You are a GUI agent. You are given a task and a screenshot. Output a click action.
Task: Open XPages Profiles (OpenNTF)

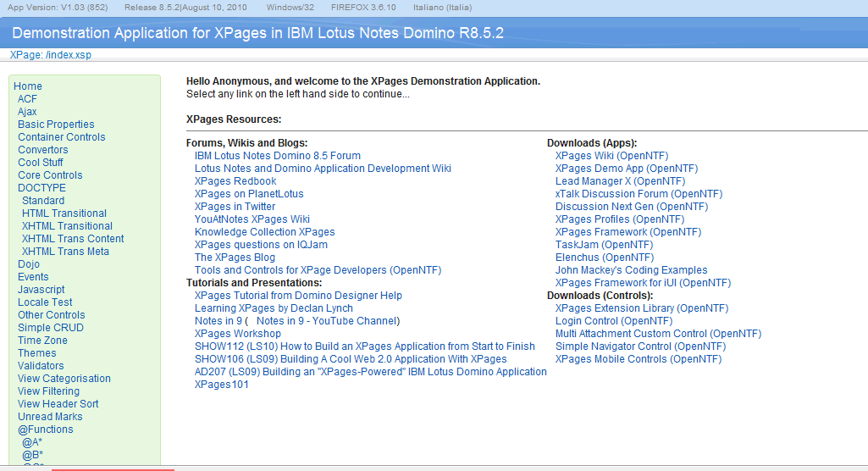click(620, 219)
